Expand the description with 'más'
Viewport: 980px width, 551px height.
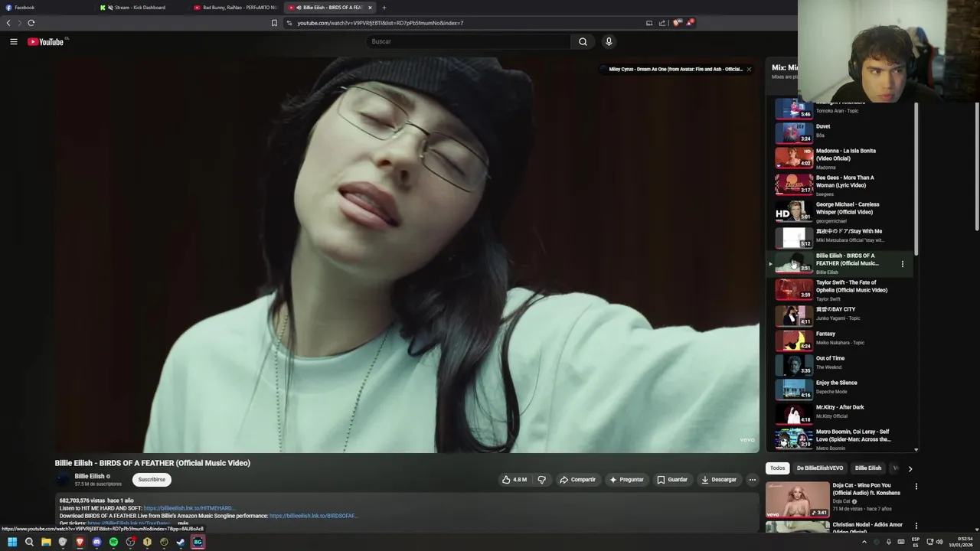(183, 523)
